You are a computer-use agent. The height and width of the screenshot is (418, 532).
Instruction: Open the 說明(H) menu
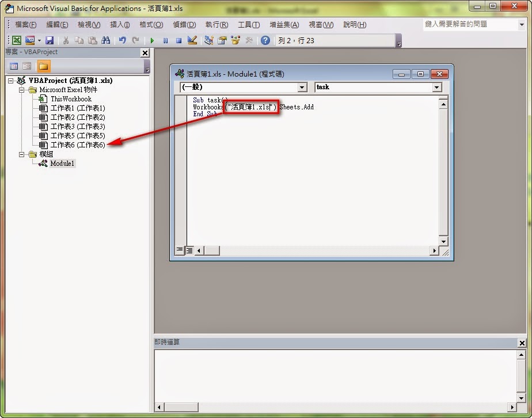pyautogui.click(x=355, y=25)
